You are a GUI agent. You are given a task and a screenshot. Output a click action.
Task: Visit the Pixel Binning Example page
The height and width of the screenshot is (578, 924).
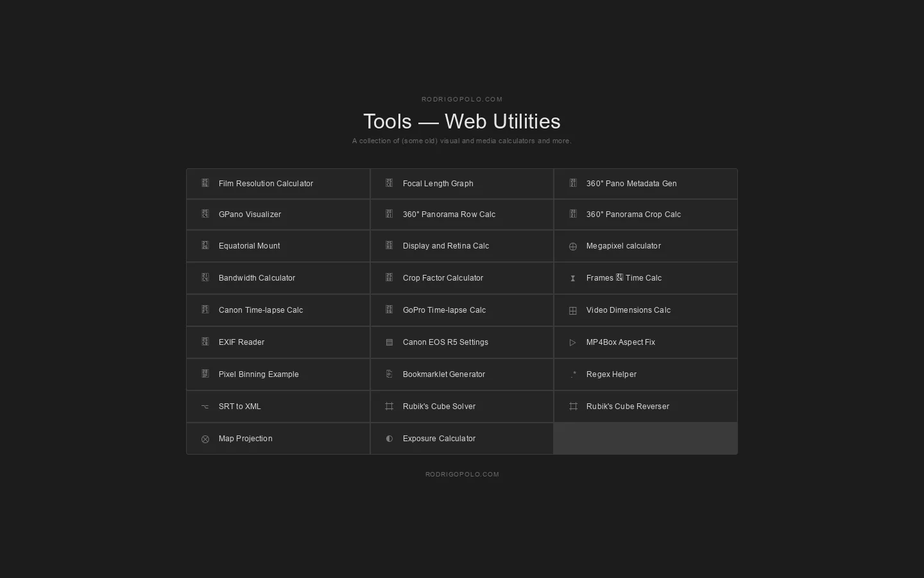pos(278,374)
